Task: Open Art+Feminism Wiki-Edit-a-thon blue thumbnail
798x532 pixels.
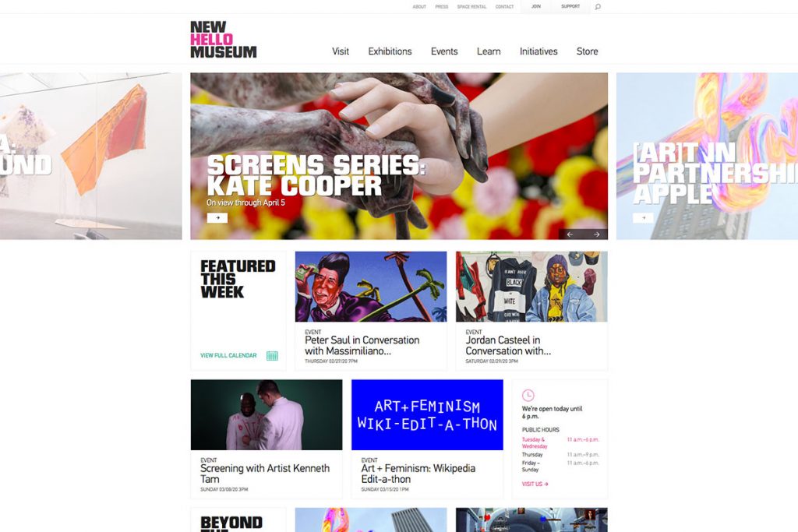Action: pyautogui.click(x=427, y=414)
